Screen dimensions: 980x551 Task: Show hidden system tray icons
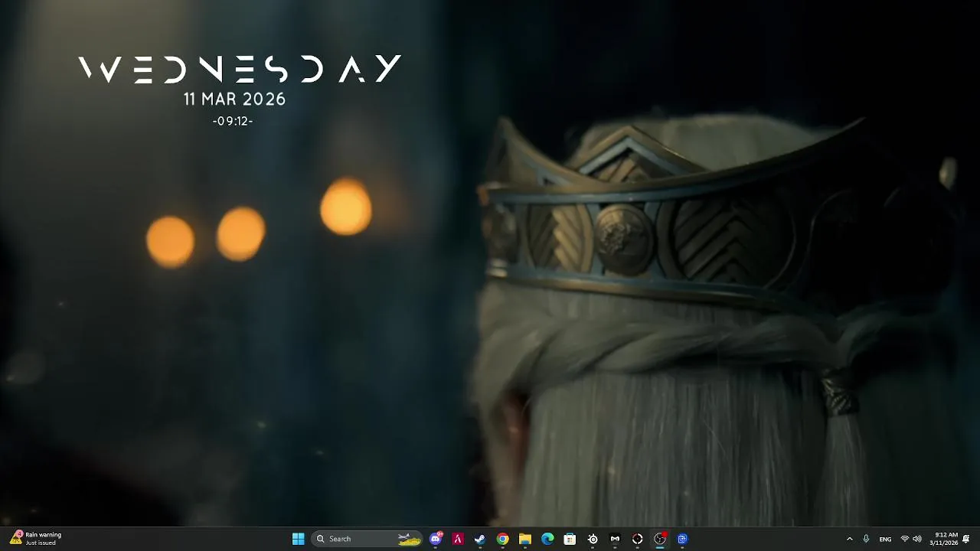pos(849,539)
